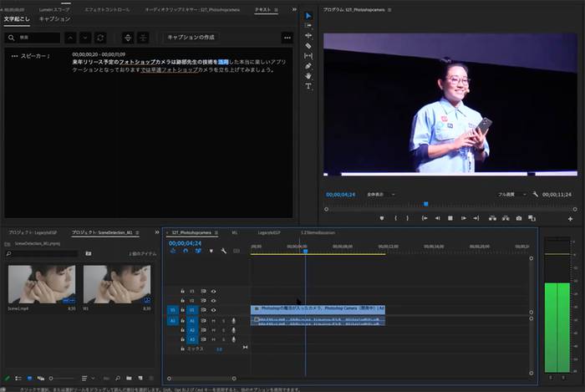
Task: Open timeline display settings wrench
Action: point(223,251)
